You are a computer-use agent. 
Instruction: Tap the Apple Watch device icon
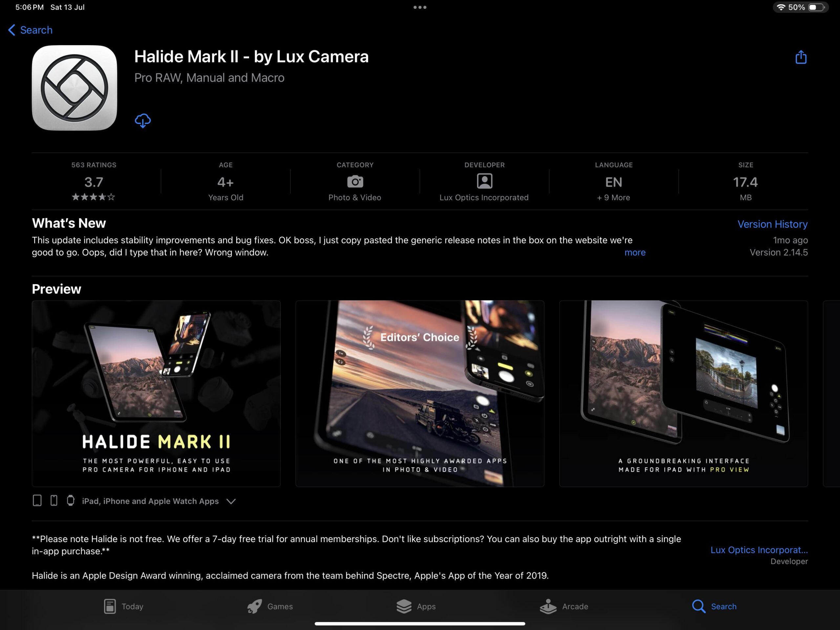click(x=71, y=500)
